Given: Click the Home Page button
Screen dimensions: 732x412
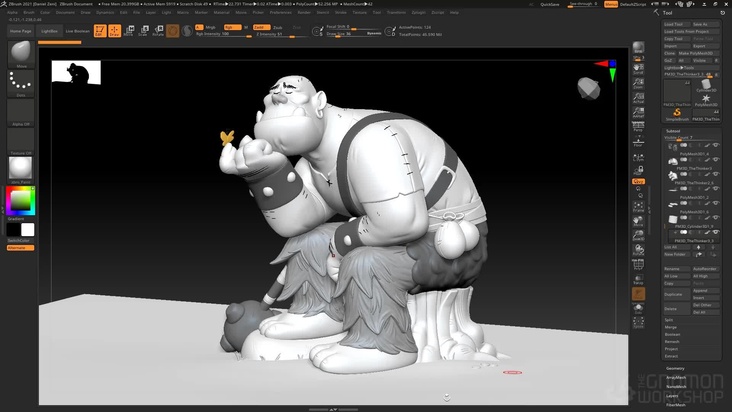Looking at the screenshot, I should coord(21,31).
